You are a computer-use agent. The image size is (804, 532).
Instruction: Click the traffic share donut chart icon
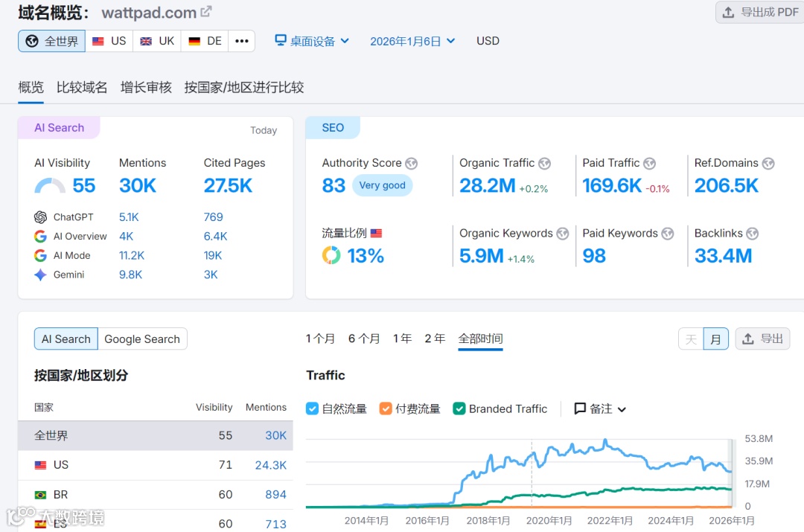click(x=331, y=254)
